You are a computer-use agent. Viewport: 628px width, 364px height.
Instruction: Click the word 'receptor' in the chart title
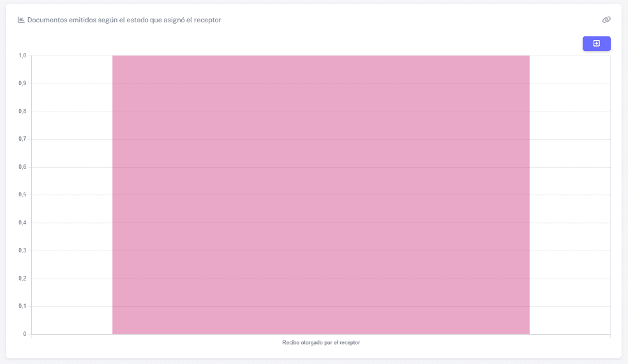pyautogui.click(x=207, y=20)
